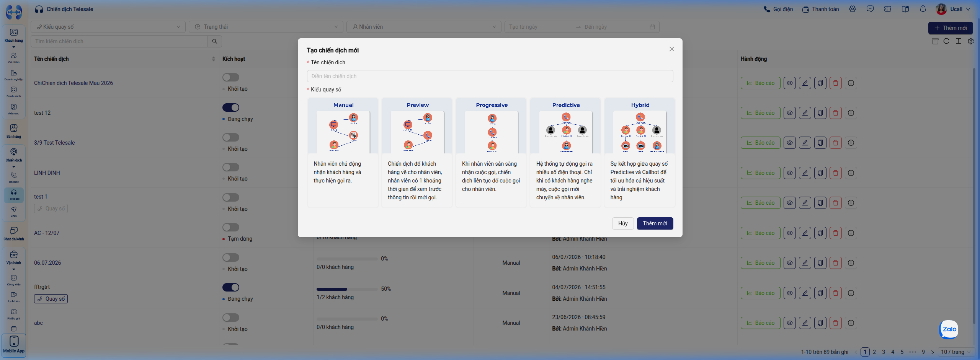The image size is (980, 360).
Task: Open the chat message icon in top bar
Action: [870, 9]
